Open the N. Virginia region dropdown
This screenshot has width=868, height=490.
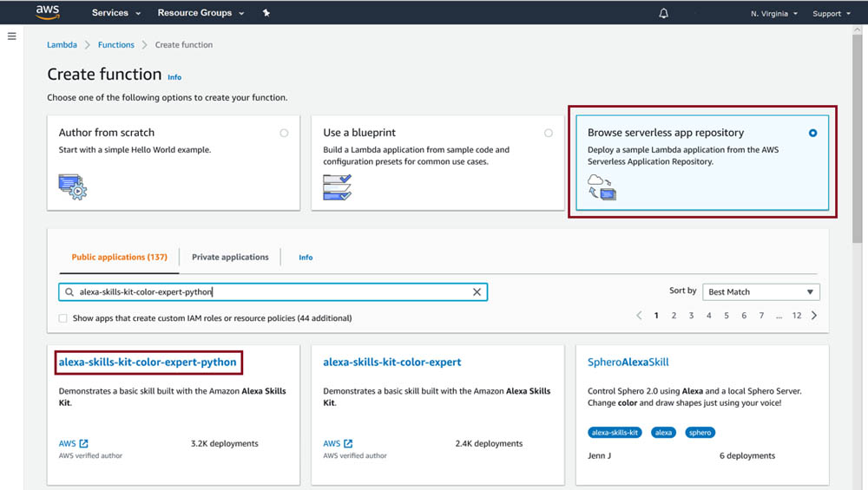click(x=774, y=13)
